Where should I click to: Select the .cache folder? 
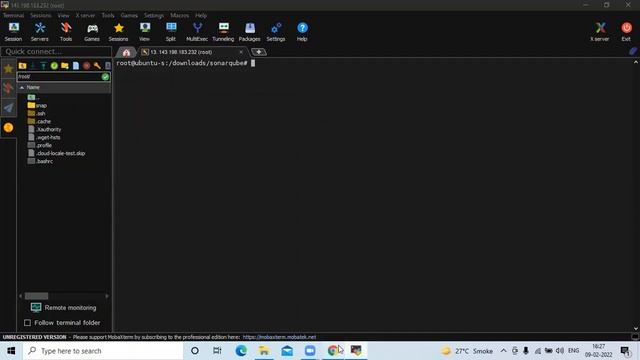coord(39,121)
